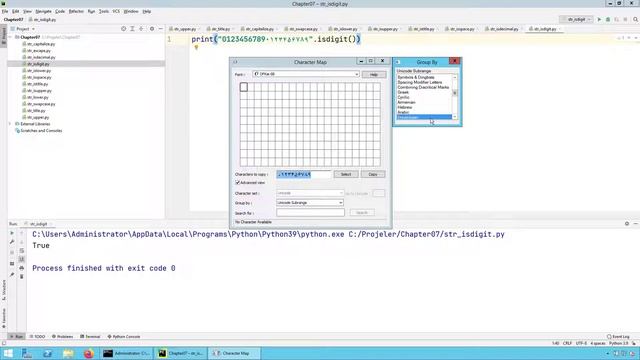Click the trash clear-all icon in the Run panel
The image size is (640, 360).
(x=22, y=277)
